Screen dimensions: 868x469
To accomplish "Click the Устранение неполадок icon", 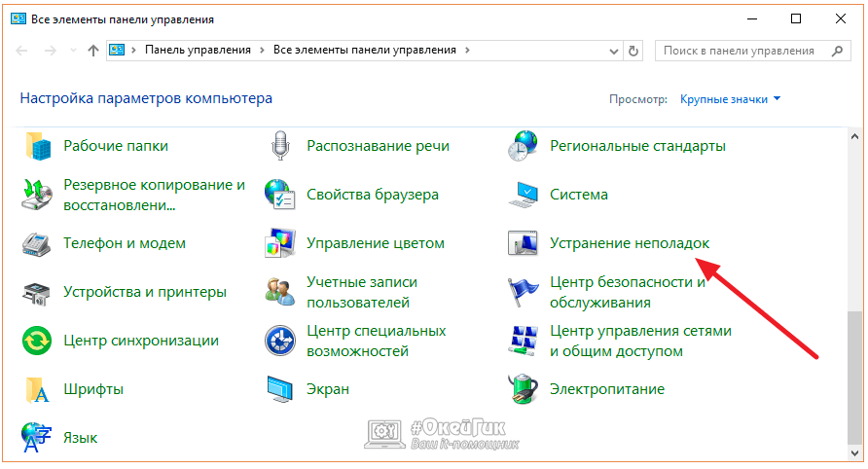I will (x=523, y=243).
